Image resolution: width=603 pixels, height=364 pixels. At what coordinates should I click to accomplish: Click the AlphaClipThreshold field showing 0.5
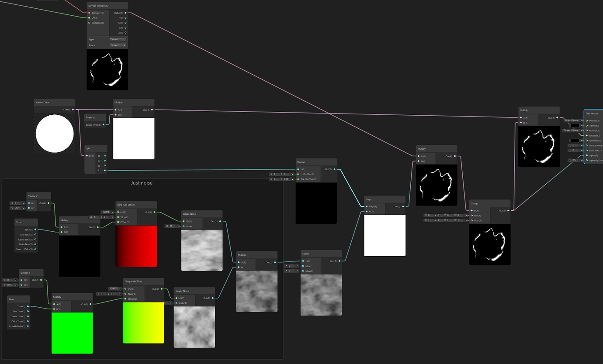click(575, 160)
